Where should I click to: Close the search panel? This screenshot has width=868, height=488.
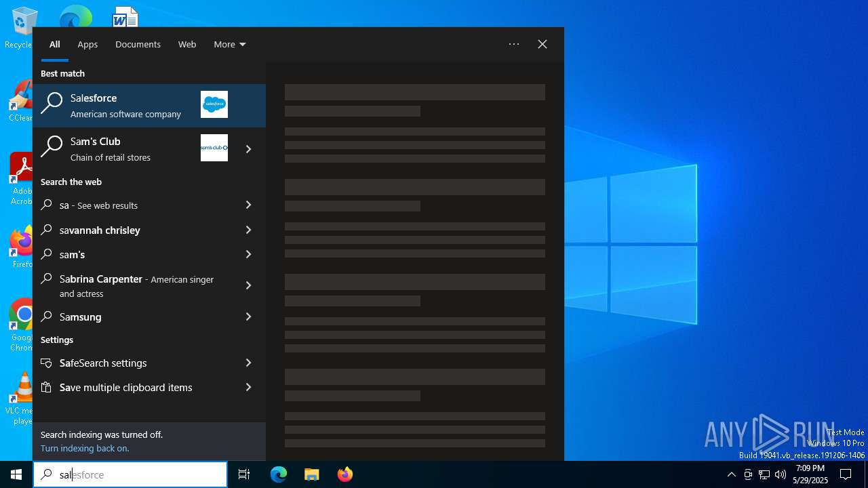[x=542, y=44]
